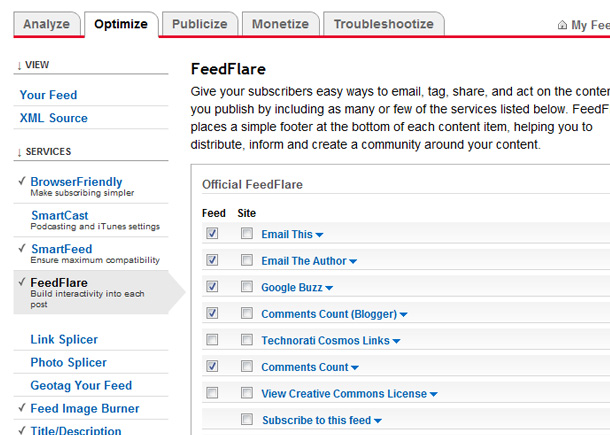Uncheck Feed checkbox for Comments Count (Blogger)
The height and width of the screenshot is (435, 610).
tap(212, 313)
